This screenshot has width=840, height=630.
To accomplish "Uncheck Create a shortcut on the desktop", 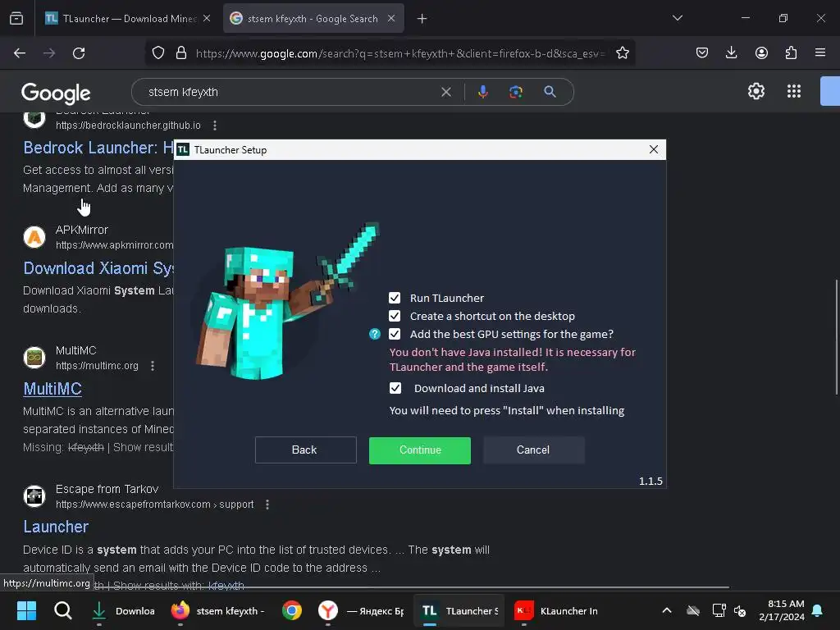I will coord(395,316).
